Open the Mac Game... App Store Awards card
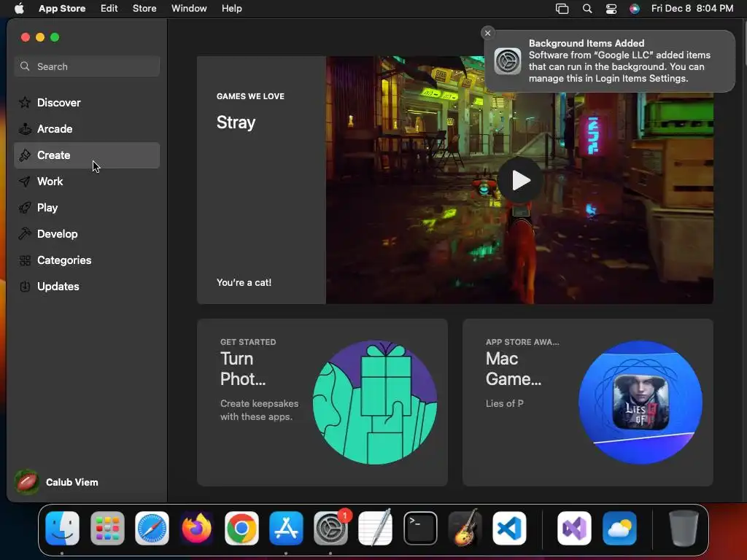Image resolution: width=747 pixels, height=560 pixels. coord(587,402)
